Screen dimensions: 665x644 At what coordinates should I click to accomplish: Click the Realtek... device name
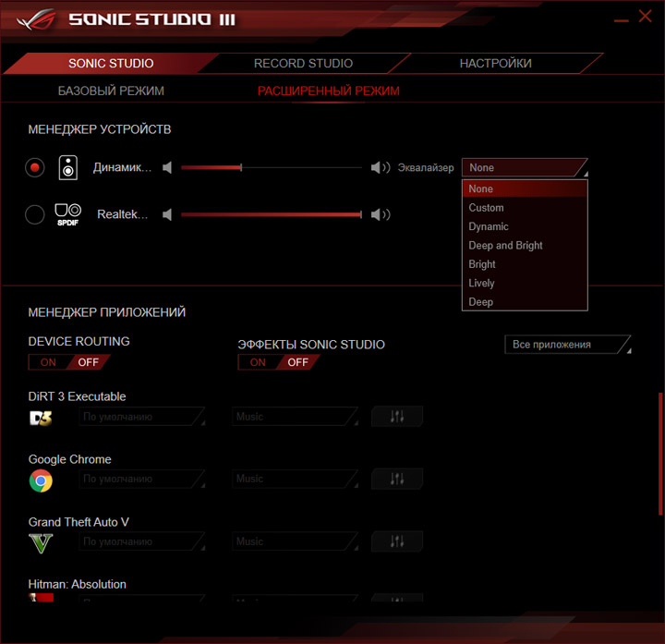pyautogui.click(x=122, y=214)
